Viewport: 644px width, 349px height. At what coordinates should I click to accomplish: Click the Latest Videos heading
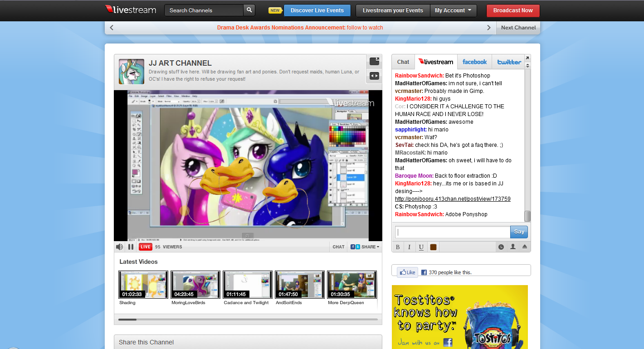[x=139, y=262]
